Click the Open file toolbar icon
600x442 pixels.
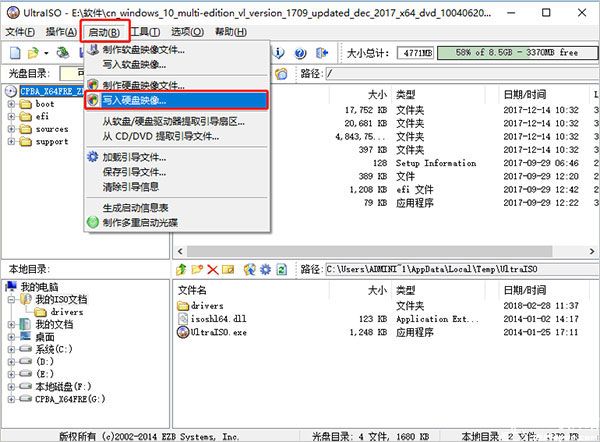33,52
